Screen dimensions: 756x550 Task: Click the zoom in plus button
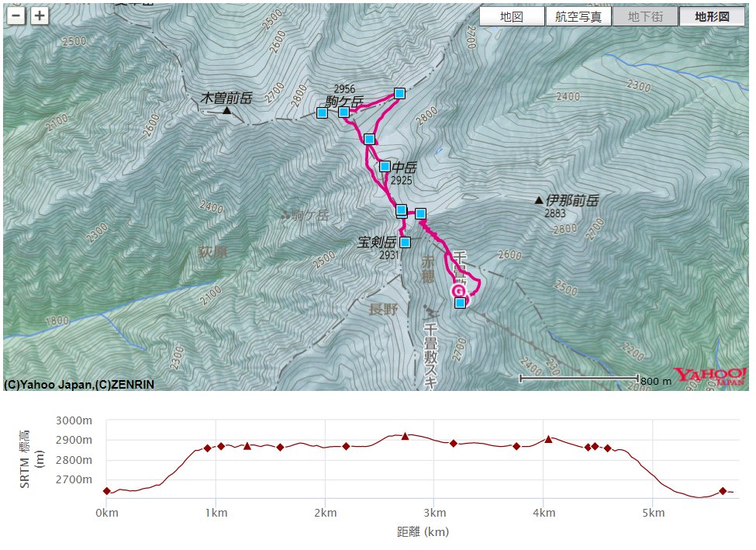pyautogui.click(x=40, y=16)
